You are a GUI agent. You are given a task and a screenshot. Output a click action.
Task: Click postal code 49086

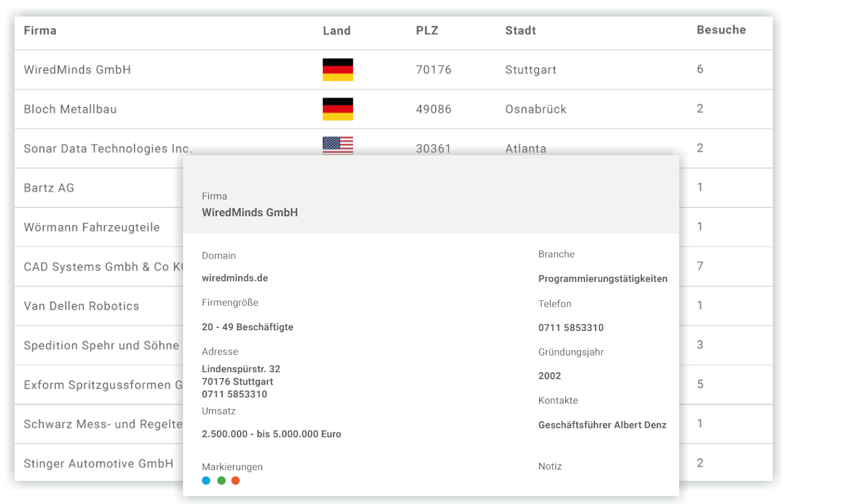point(434,109)
